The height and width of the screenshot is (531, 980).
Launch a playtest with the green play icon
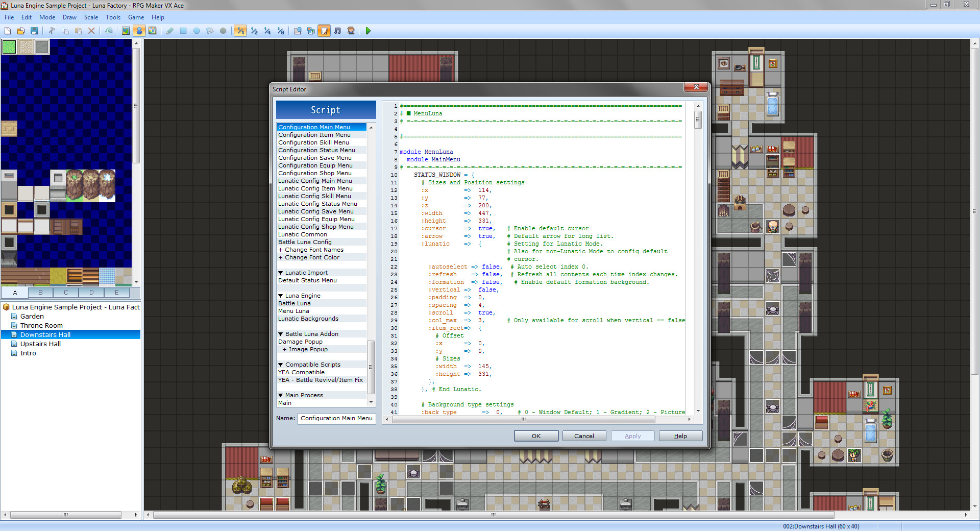click(x=367, y=31)
